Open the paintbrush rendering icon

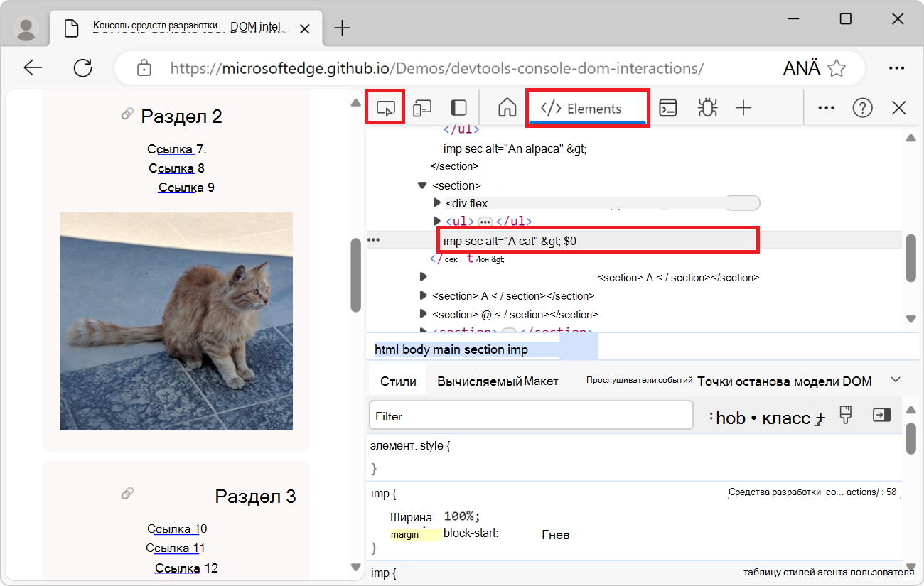tap(845, 415)
